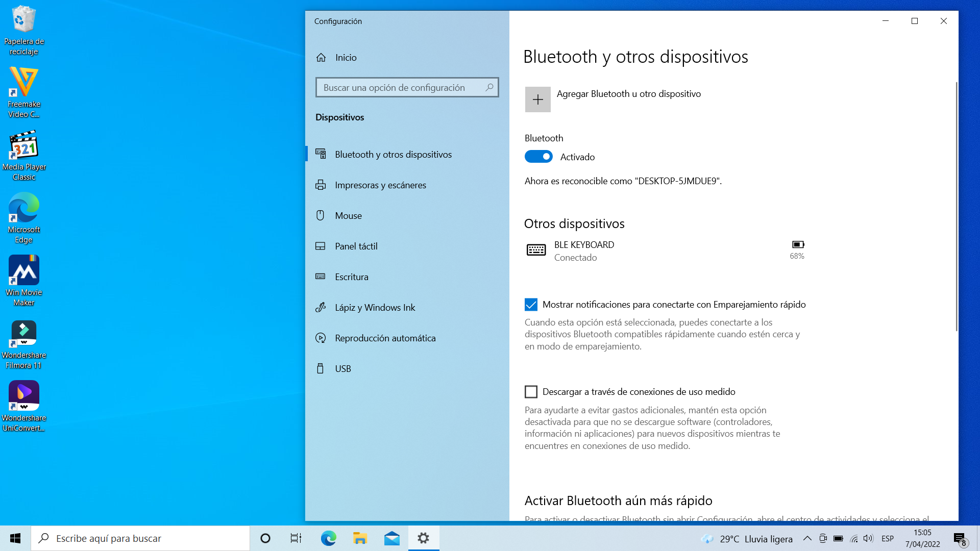Open the Mail app in taskbar

[x=391, y=538]
